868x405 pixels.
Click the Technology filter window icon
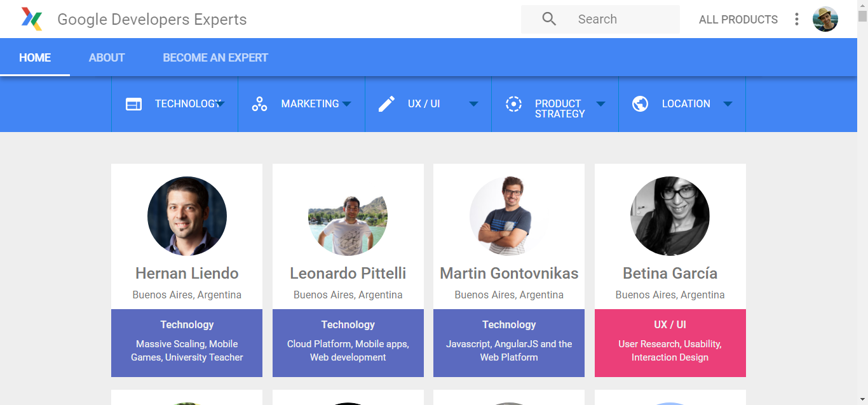[x=133, y=104]
